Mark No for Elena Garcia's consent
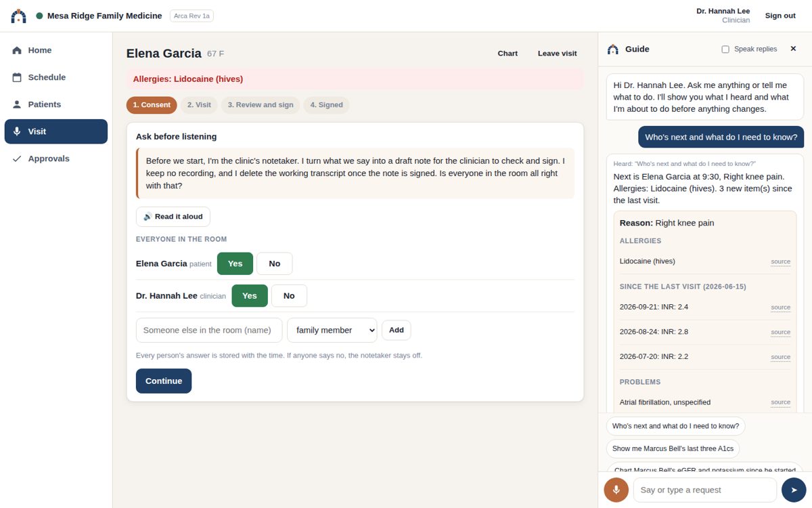 point(275,263)
